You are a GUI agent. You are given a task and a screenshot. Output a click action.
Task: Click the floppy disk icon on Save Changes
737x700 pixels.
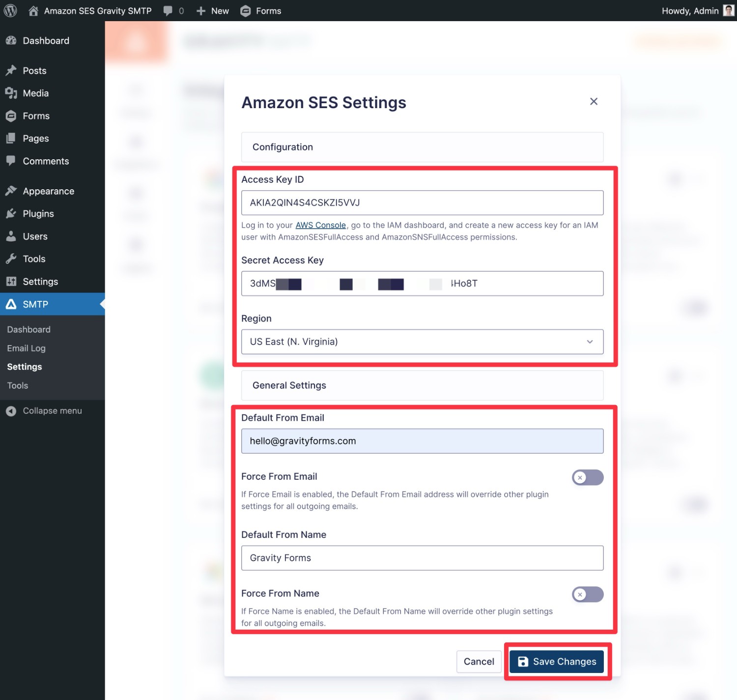[523, 662]
